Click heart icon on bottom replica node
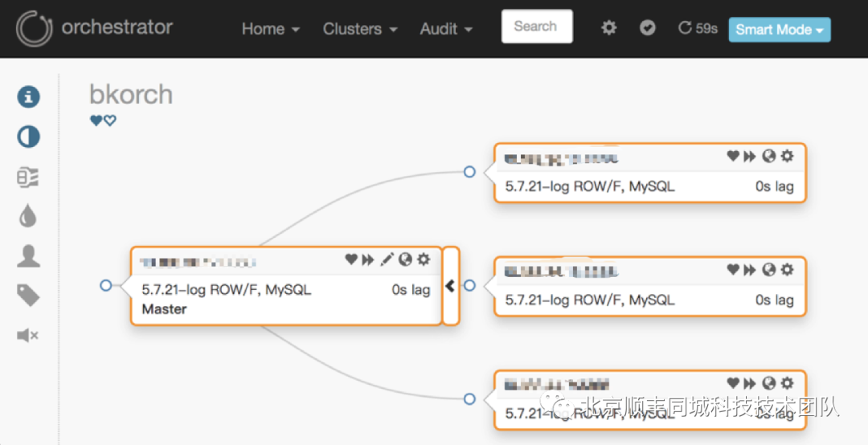Viewport: 868px width, 445px height. 733,382
